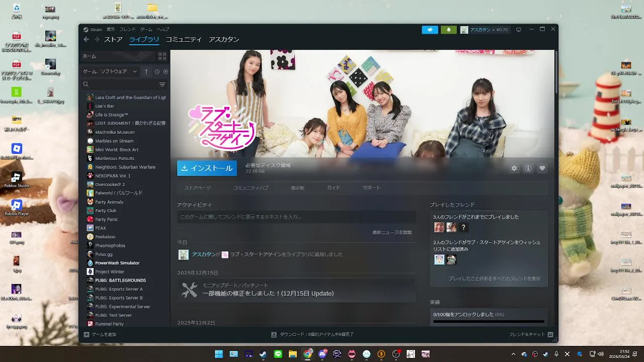
Task: Open the blue megaphone announcements button
Action: coord(430,30)
